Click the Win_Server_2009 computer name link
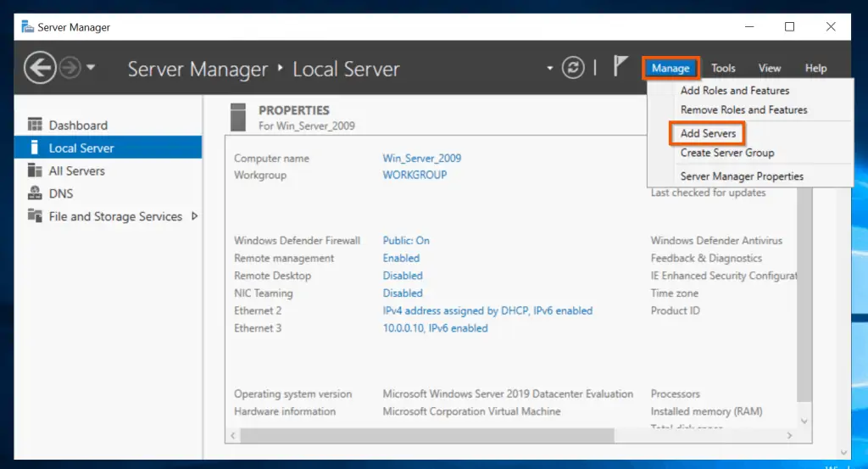This screenshot has width=868, height=469. (422, 158)
